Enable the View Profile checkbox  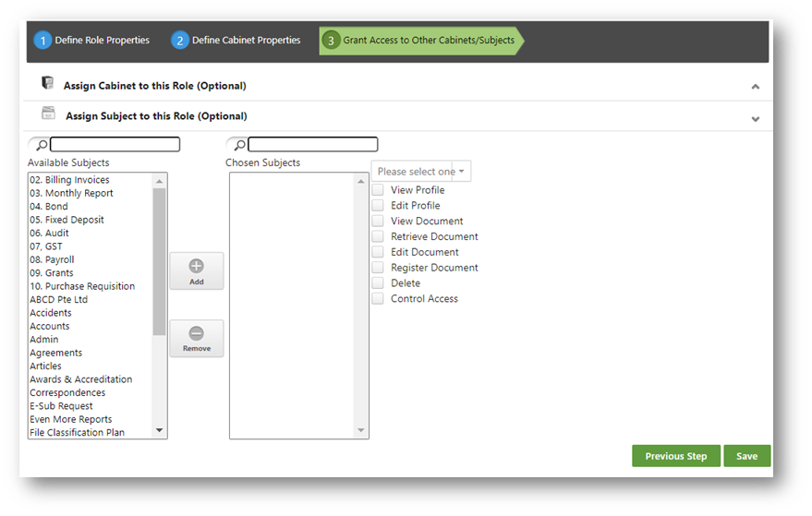click(378, 190)
